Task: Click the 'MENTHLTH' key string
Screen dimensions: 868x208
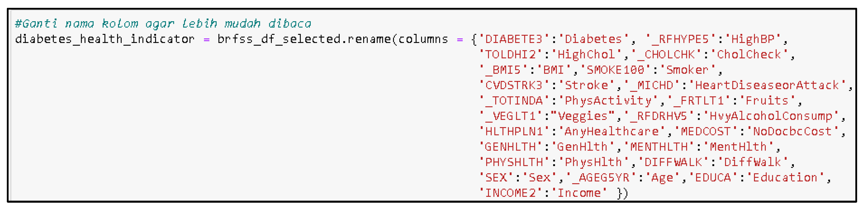Action: (659, 147)
